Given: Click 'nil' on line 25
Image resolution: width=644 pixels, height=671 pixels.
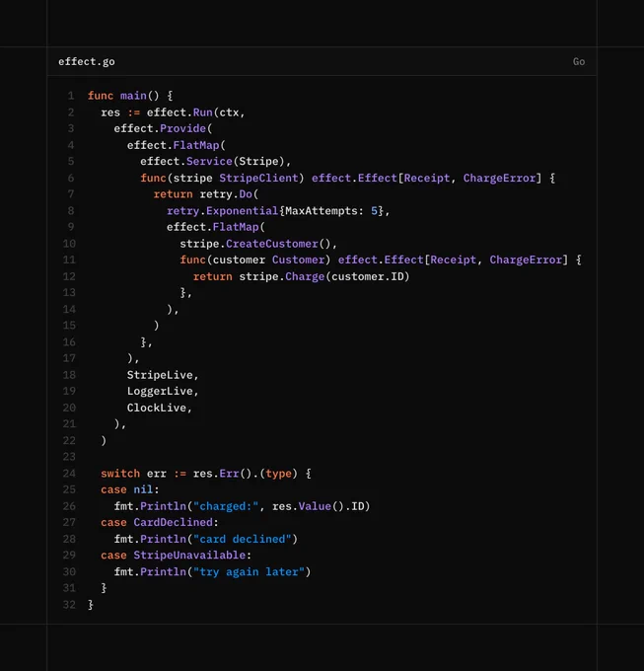Looking at the screenshot, I should tap(143, 489).
